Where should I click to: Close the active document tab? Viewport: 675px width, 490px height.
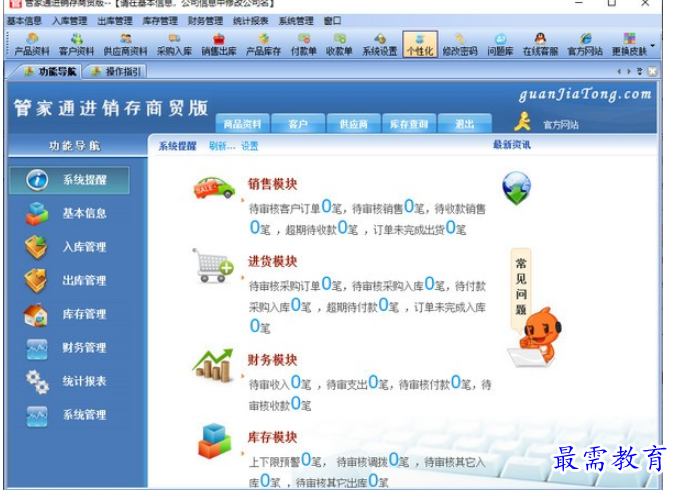pos(653,71)
